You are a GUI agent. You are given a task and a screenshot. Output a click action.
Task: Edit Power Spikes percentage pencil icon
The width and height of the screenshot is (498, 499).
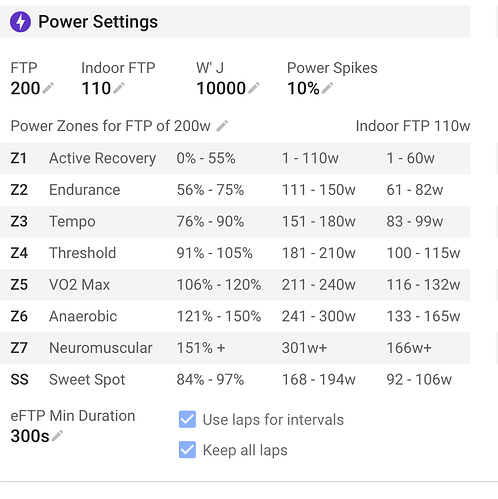click(x=327, y=88)
